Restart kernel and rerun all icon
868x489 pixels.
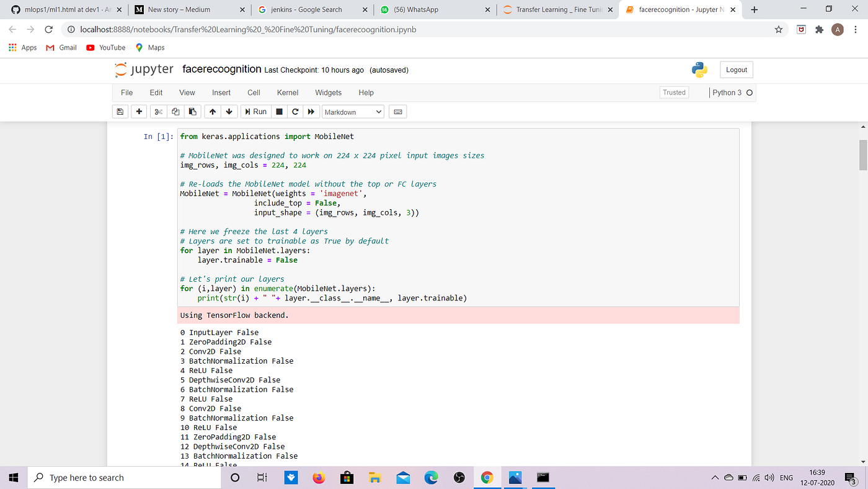point(311,112)
